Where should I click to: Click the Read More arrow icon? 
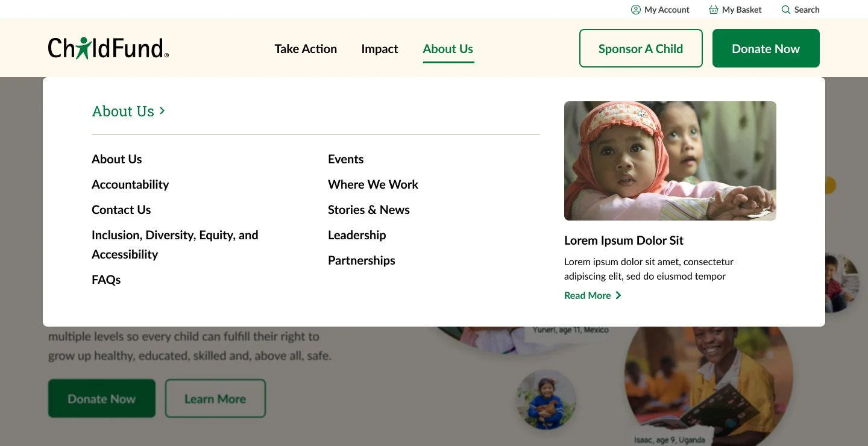618,295
